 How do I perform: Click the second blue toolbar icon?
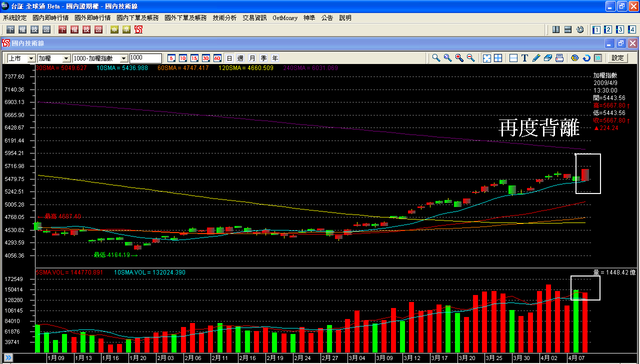coord(22,30)
